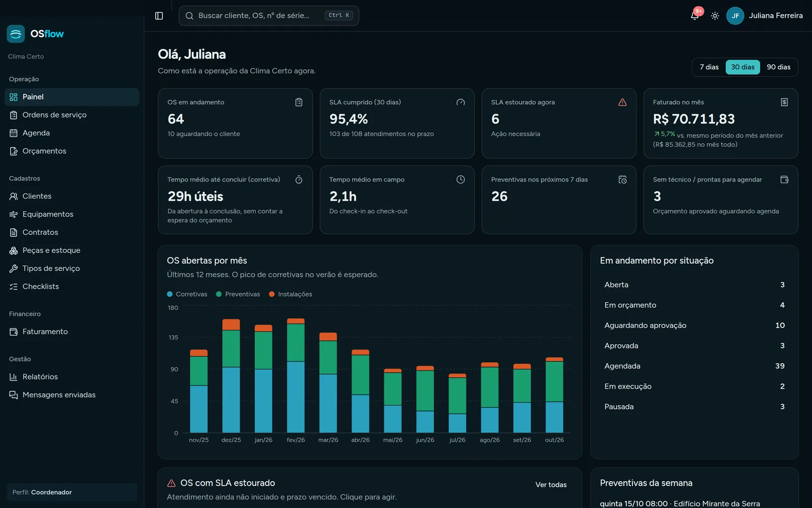This screenshot has width=812, height=508.
Task: Open the Agenda page
Action: click(72, 133)
